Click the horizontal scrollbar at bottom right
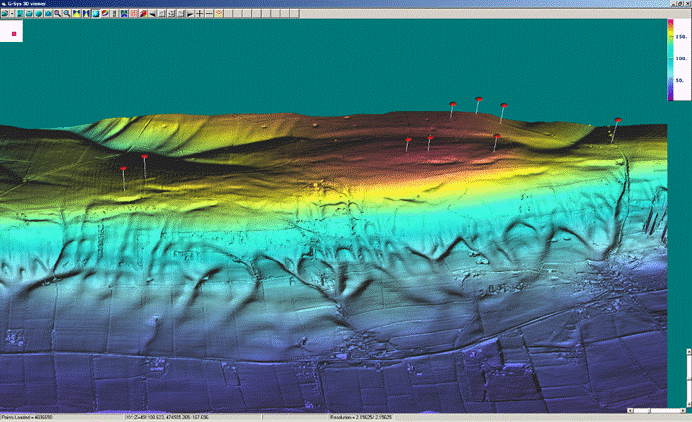The height and width of the screenshot is (422, 692). click(x=655, y=411)
